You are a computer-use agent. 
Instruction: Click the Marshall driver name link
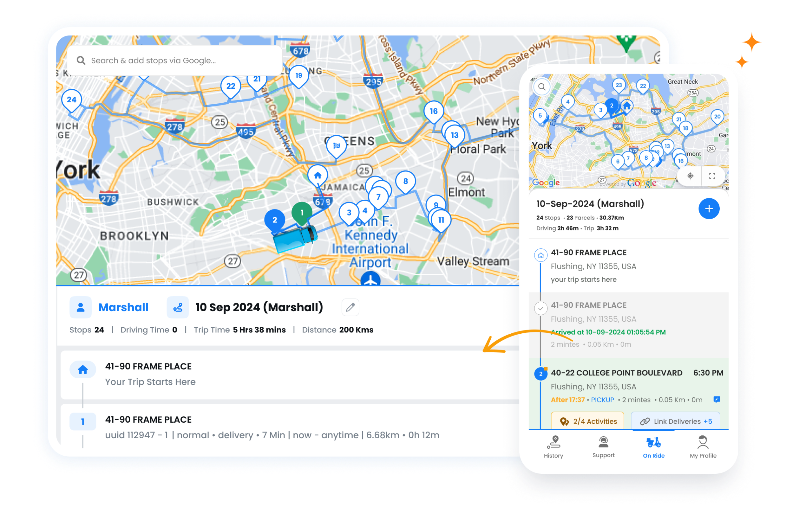pyautogui.click(x=123, y=307)
